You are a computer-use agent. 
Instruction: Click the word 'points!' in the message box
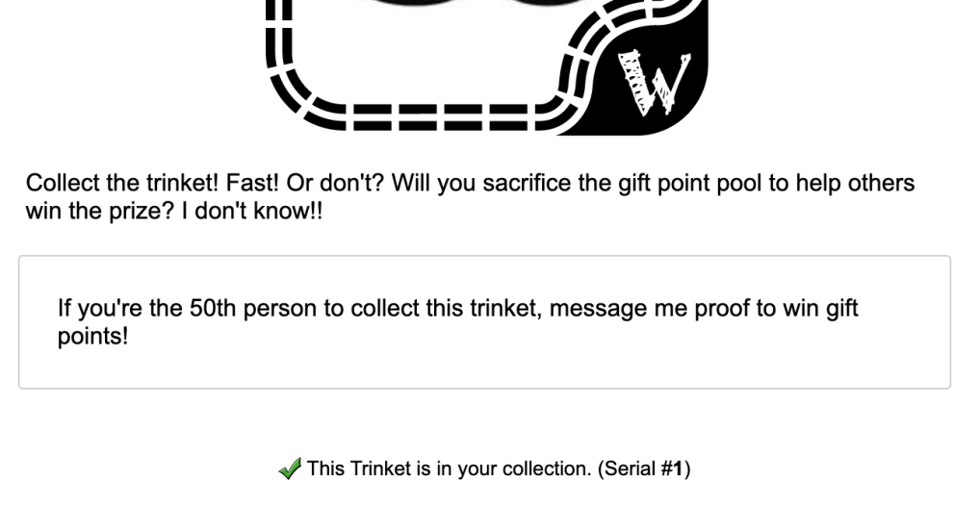[93, 336]
